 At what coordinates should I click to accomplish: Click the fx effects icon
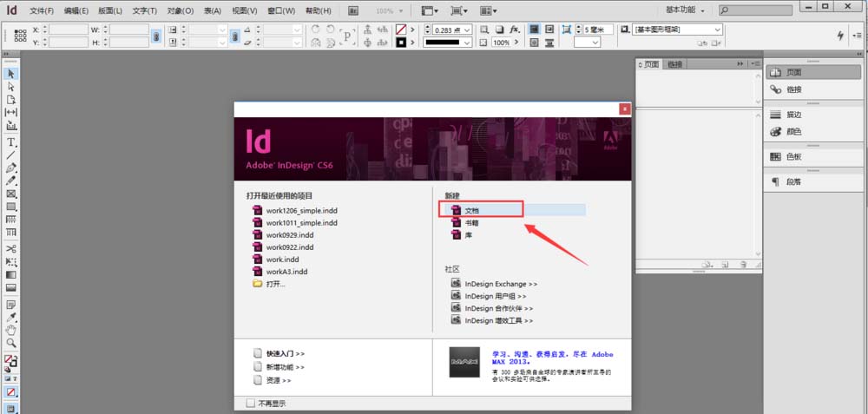514,30
